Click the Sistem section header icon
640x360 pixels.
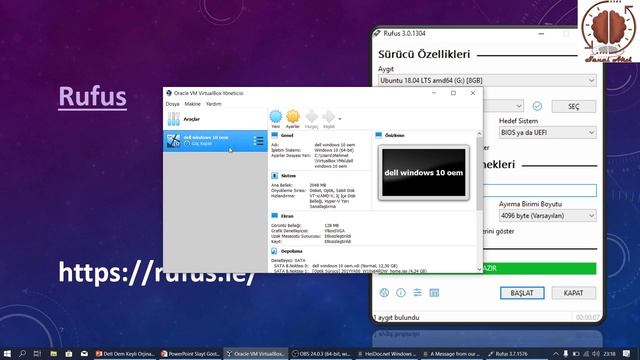(x=275, y=176)
